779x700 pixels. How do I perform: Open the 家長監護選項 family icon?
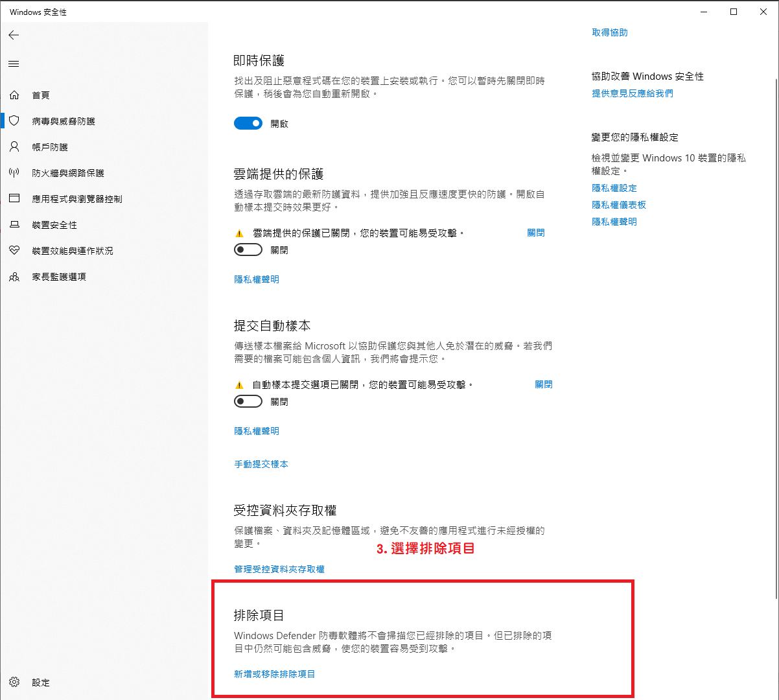tap(14, 277)
